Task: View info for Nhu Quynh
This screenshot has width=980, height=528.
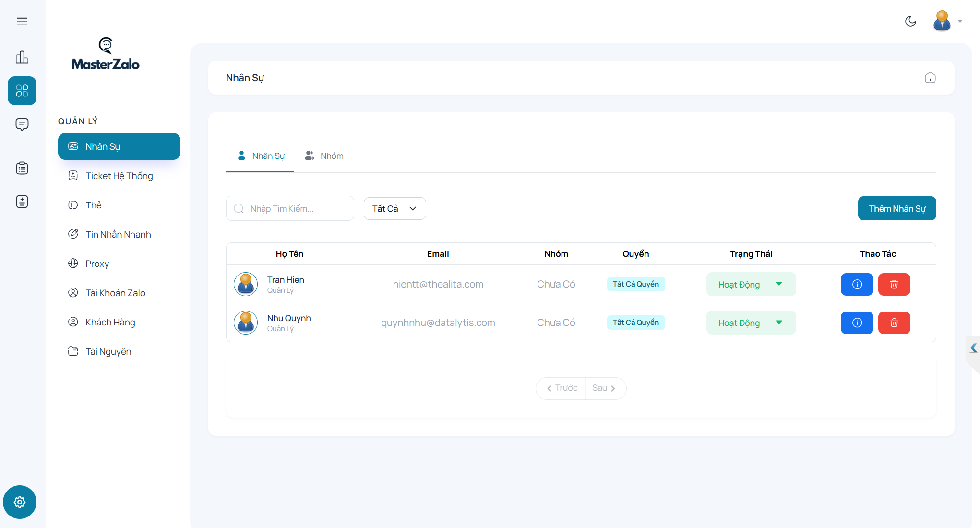Action: (x=857, y=323)
